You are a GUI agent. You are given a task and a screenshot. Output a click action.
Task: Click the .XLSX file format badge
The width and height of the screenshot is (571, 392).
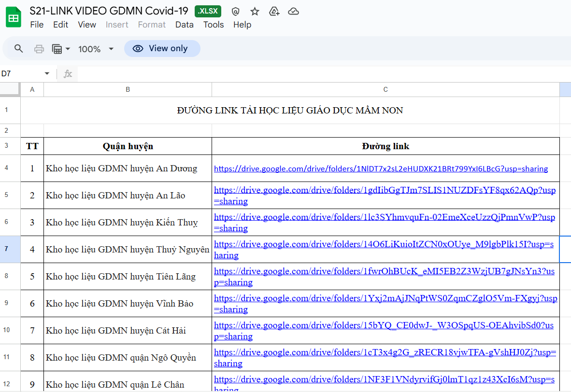pyautogui.click(x=208, y=11)
